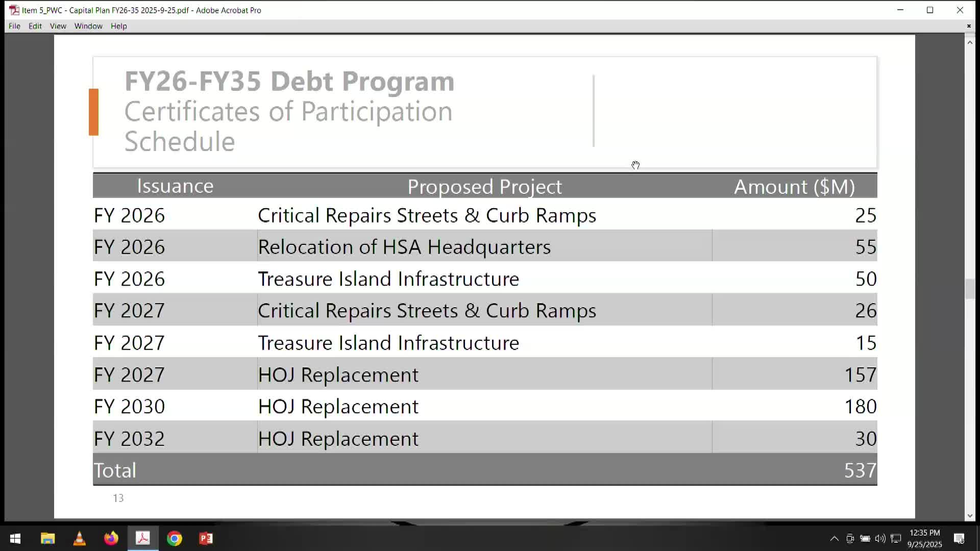This screenshot has height=551, width=980.
Task: Open the View menu
Action: click(x=58, y=26)
